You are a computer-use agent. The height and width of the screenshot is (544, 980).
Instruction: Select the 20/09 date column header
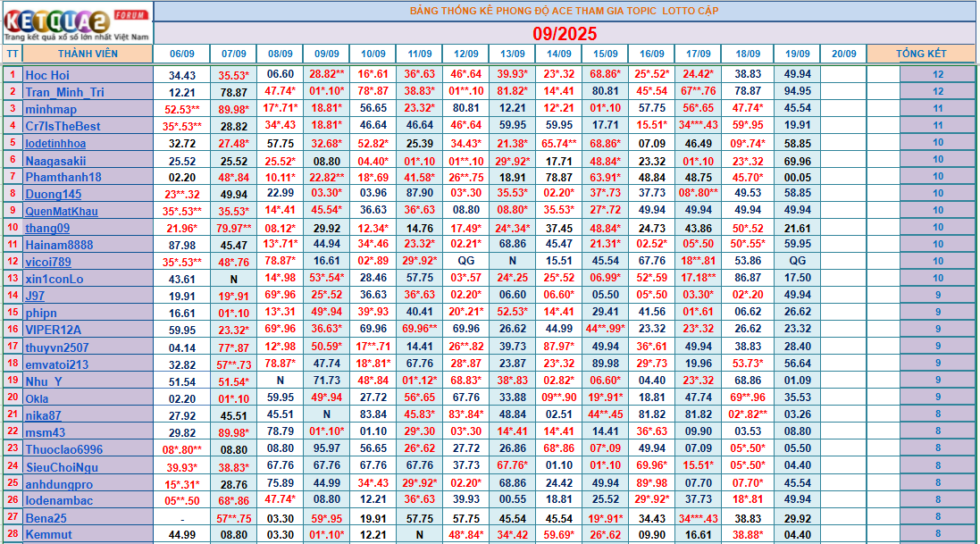tap(843, 54)
